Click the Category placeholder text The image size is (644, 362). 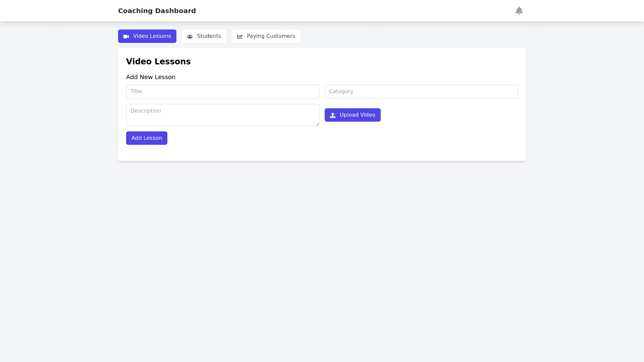[341, 92]
